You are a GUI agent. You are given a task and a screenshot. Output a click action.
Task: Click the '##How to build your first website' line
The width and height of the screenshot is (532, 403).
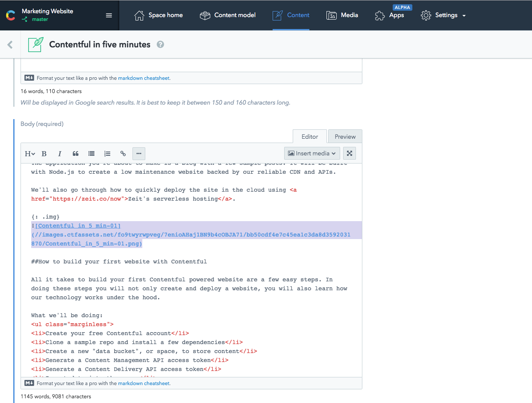[119, 262]
